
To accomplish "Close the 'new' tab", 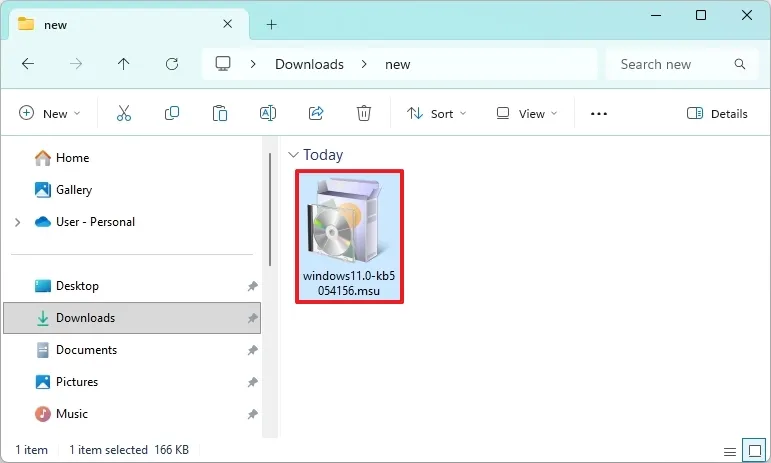I will [227, 24].
